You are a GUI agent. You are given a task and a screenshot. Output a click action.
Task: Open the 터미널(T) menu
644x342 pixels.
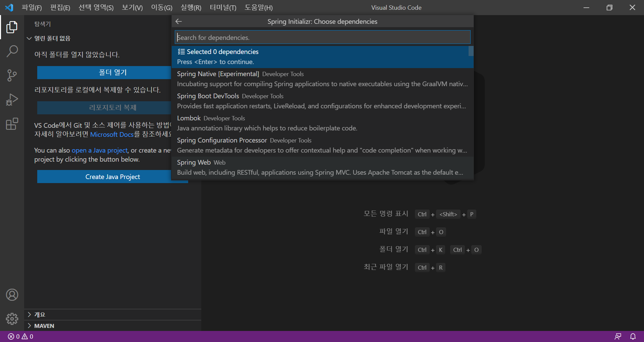pyautogui.click(x=223, y=7)
